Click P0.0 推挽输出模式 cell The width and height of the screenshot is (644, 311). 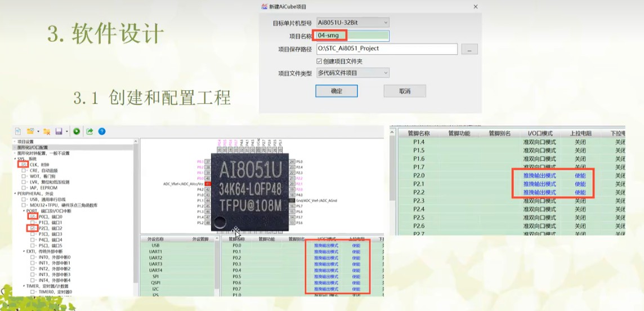pyautogui.click(x=326, y=245)
